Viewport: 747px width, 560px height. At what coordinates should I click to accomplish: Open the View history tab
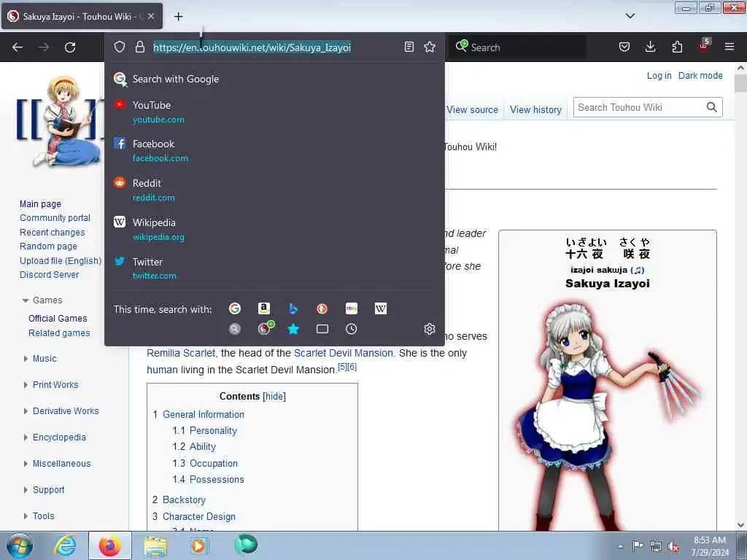coord(535,110)
